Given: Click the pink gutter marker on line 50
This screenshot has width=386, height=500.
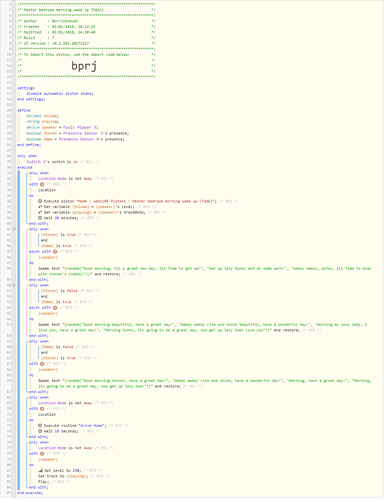Looking at the screenshot, I should pos(14,285).
